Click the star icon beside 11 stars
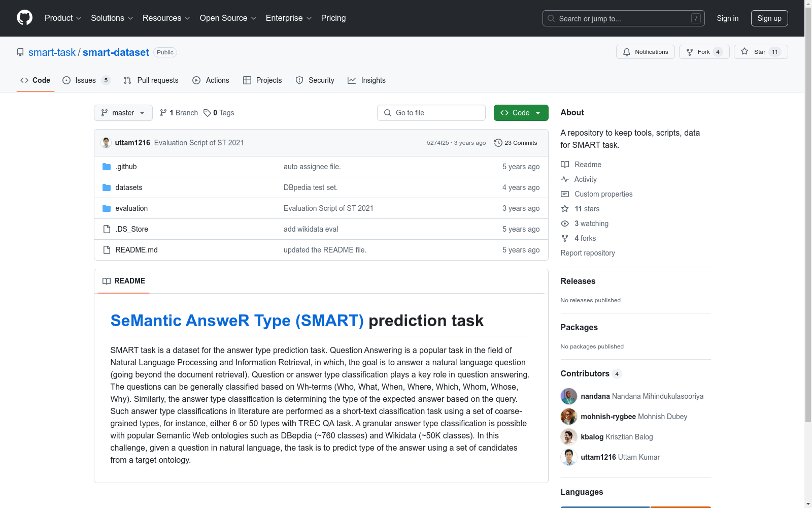The width and height of the screenshot is (812, 508). coord(565,209)
